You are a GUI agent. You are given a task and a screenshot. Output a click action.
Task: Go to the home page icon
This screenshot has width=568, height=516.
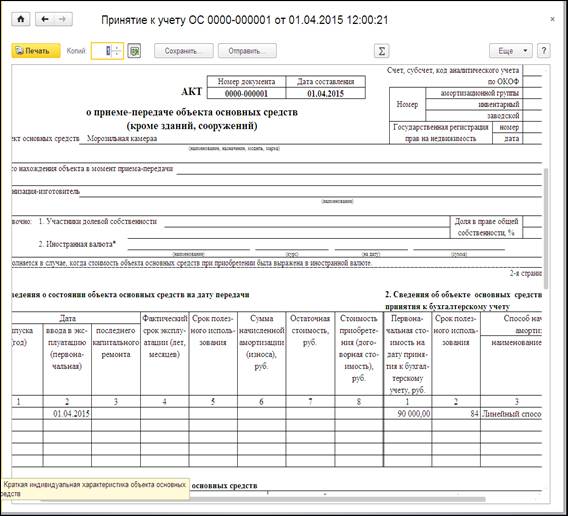click(21, 19)
